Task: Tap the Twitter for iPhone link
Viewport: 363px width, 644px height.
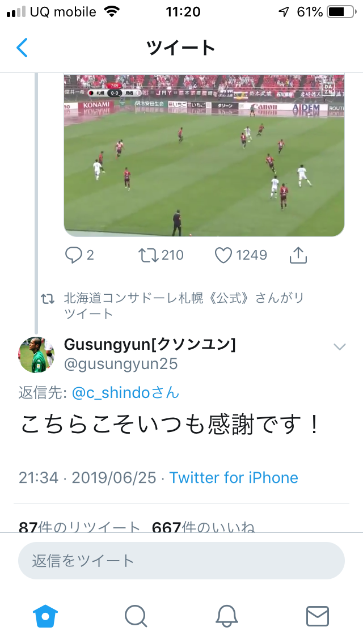Action: (x=234, y=478)
